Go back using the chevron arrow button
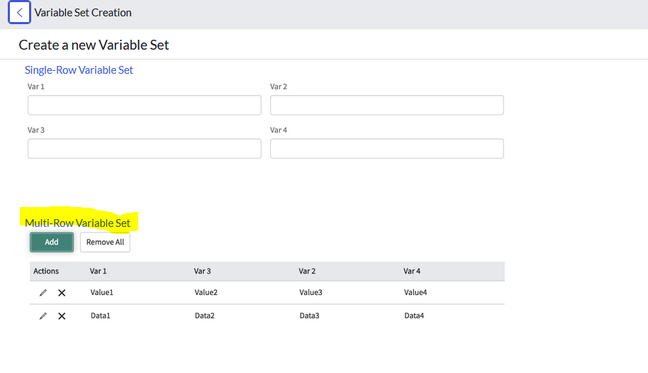Viewport: 648px width, 373px height. [19, 12]
